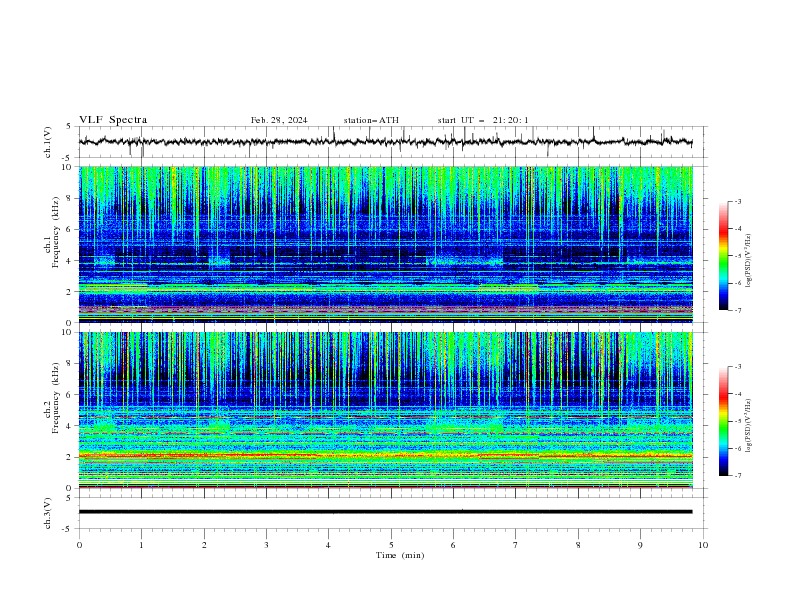Click the time axis tick label '2'
Image resolution: width=792 pixels, height=612 pixels.
(x=204, y=545)
